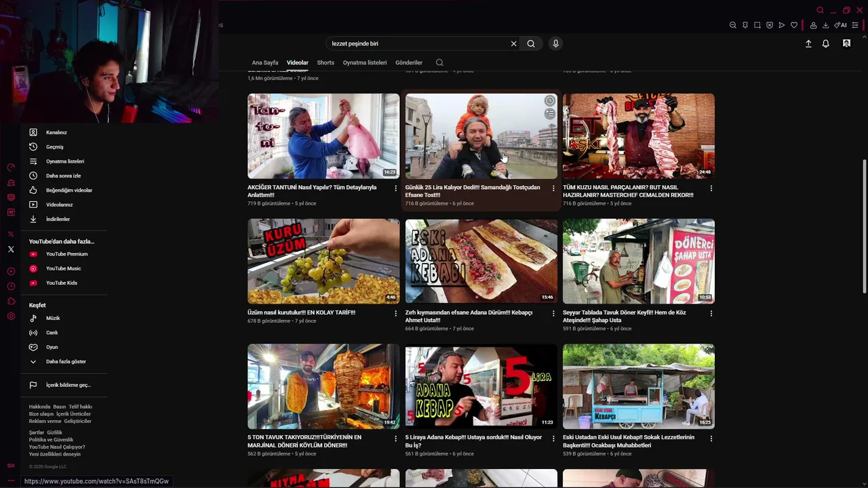Expand Daha fazla göster in sidebar
868x488 pixels.
[63, 362]
